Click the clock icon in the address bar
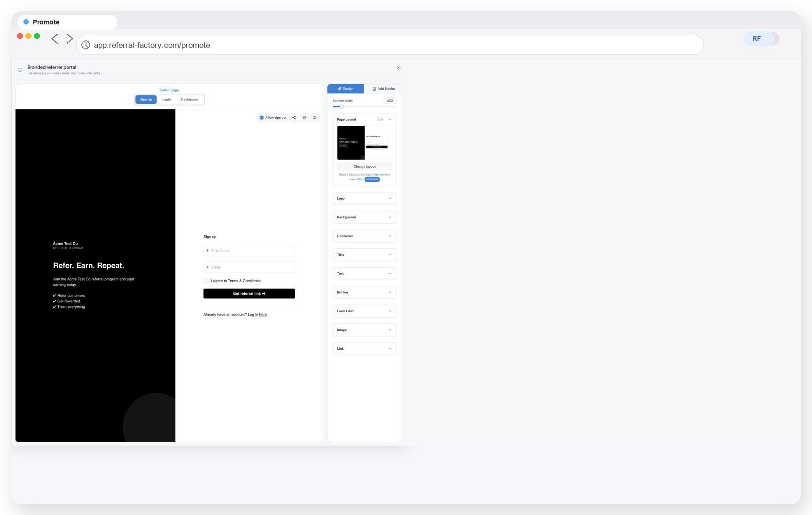Viewport: 812px width, 515px height. 86,45
